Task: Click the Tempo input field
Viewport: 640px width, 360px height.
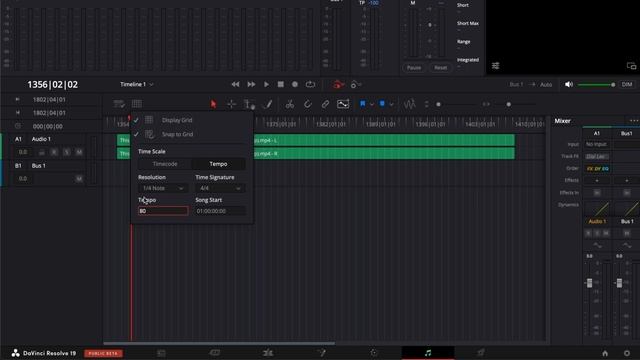Action: coord(163,211)
